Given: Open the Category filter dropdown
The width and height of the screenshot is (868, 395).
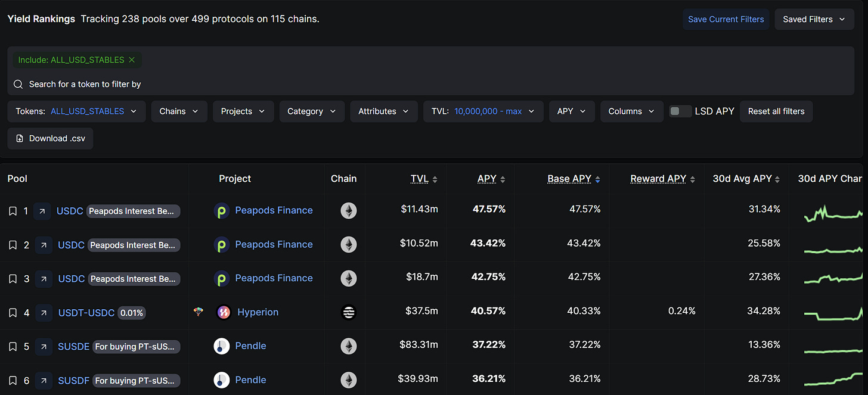Looking at the screenshot, I should (312, 111).
